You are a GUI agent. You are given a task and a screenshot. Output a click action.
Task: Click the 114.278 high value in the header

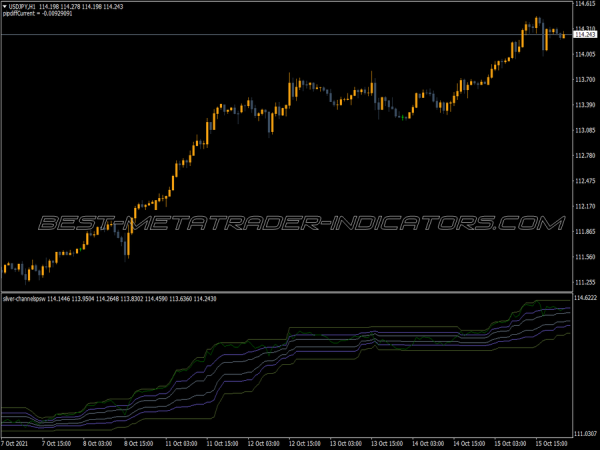pos(71,7)
